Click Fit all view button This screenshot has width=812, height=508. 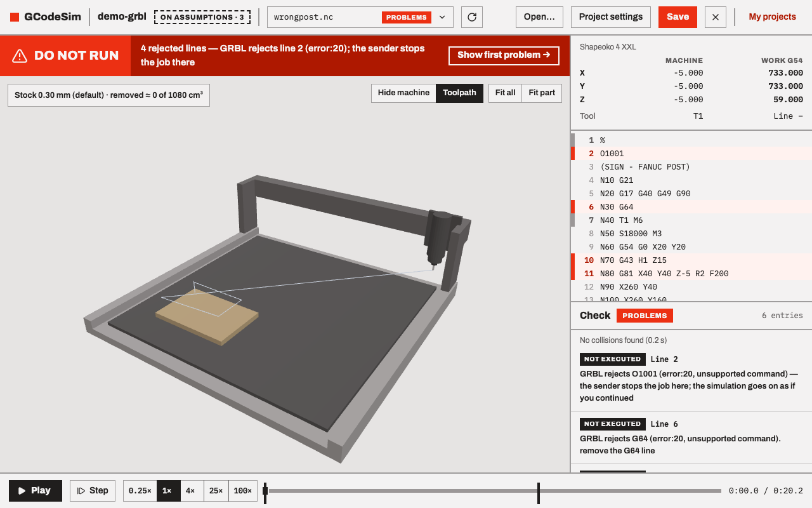505,93
